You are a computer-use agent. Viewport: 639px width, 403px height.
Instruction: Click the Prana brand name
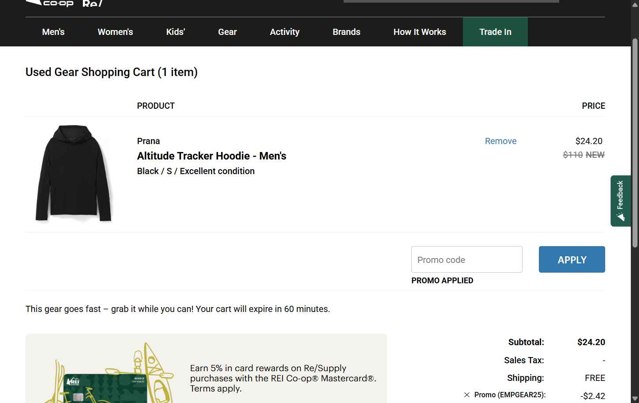pos(148,141)
